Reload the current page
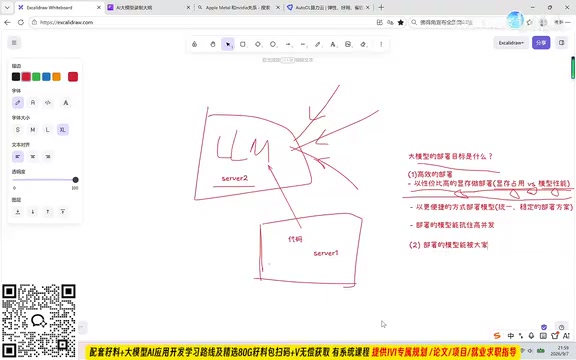 pos(21,22)
